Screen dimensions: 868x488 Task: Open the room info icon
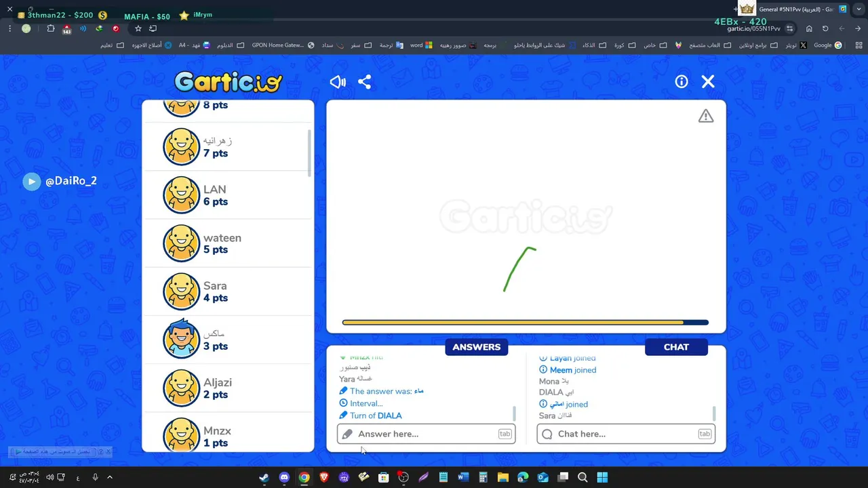tap(682, 81)
